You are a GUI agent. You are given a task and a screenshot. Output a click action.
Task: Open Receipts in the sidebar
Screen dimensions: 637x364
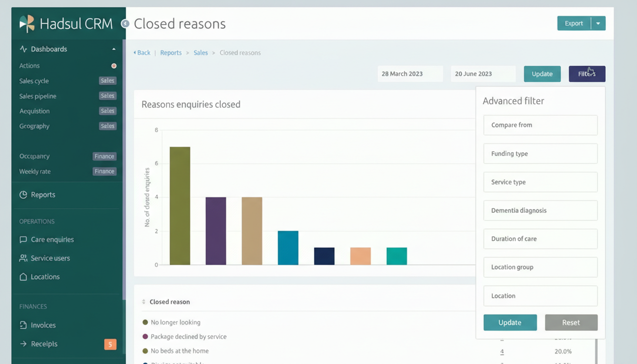tap(44, 344)
